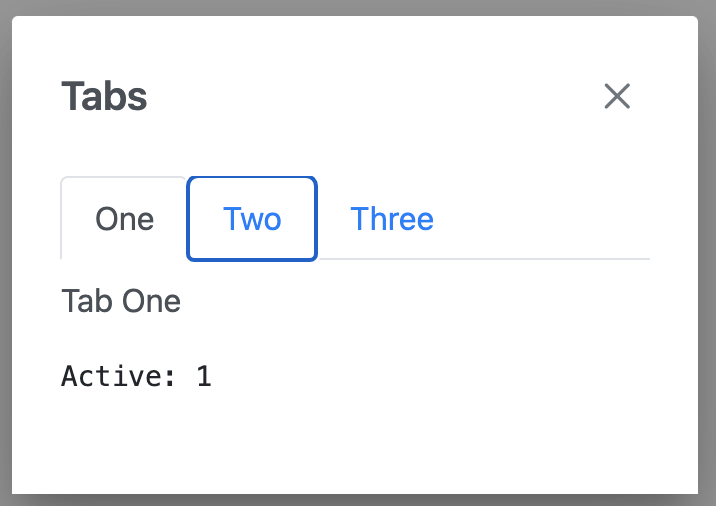Activate the focused Two tab
716x506 pixels.
point(252,219)
